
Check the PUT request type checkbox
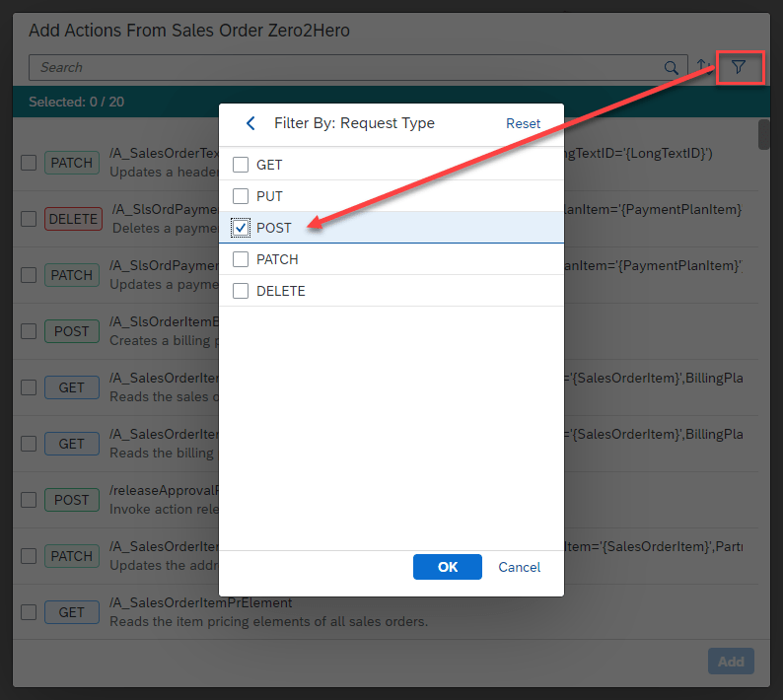[241, 196]
